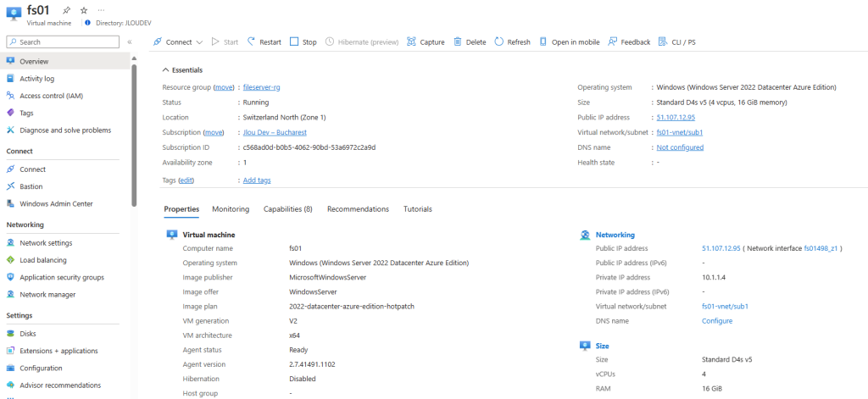The image size is (868, 399).
Task: Click the Application security groups icon
Action: (10, 277)
